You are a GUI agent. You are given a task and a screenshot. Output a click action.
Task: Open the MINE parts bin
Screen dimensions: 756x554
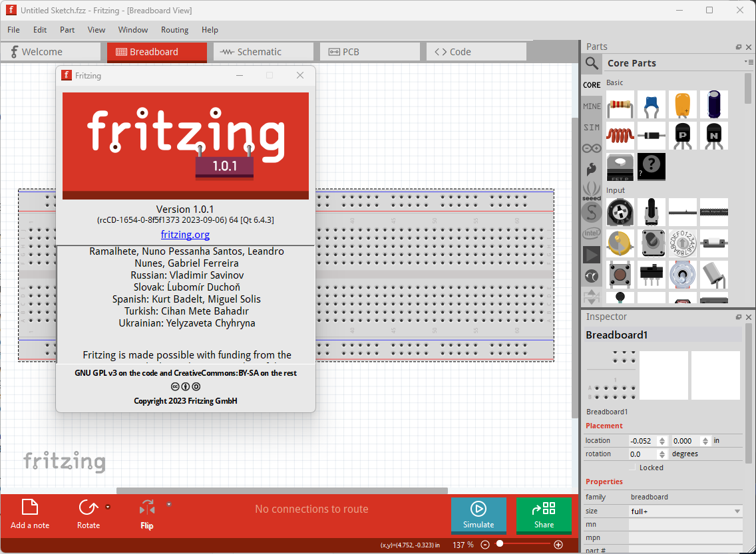click(592, 106)
